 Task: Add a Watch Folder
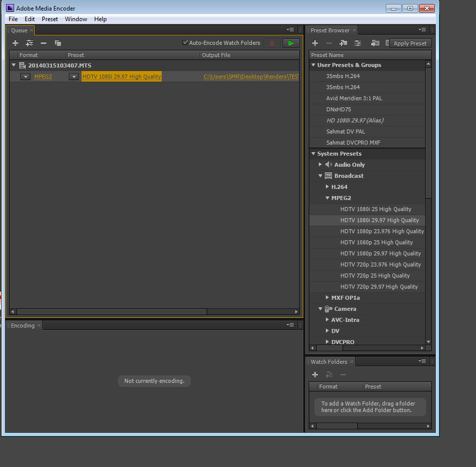point(315,375)
